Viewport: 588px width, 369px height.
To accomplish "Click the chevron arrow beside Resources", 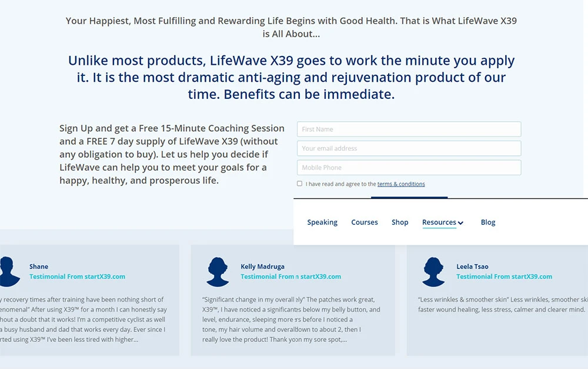I will [x=460, y=223].
